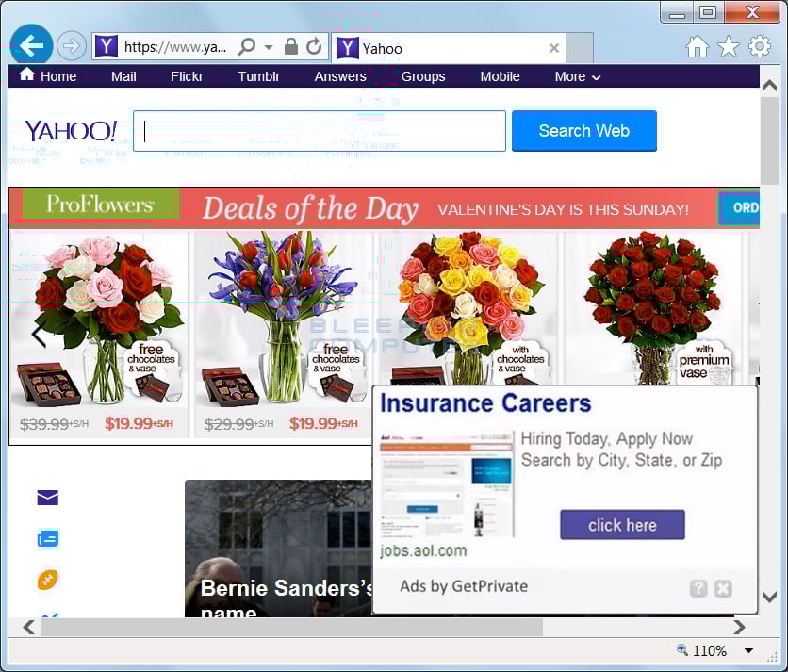
Task: Click the search magnifier in the address bar
Action: (x=247, y=46)
